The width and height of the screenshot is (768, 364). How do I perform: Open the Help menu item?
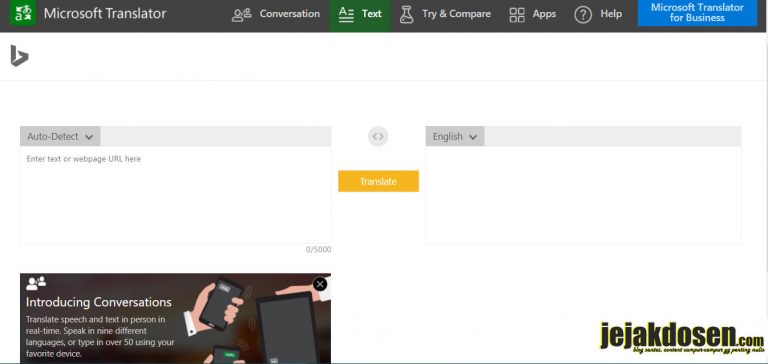[598, 14]
